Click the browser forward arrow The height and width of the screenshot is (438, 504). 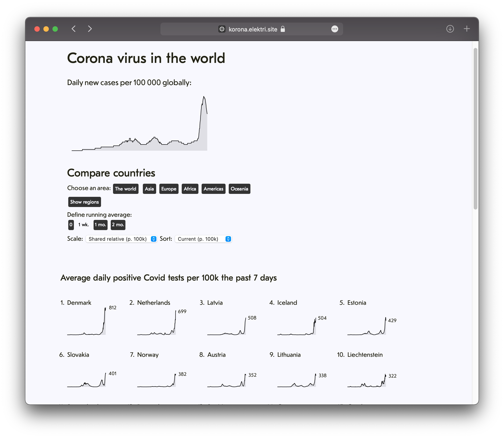click(90, 29)
